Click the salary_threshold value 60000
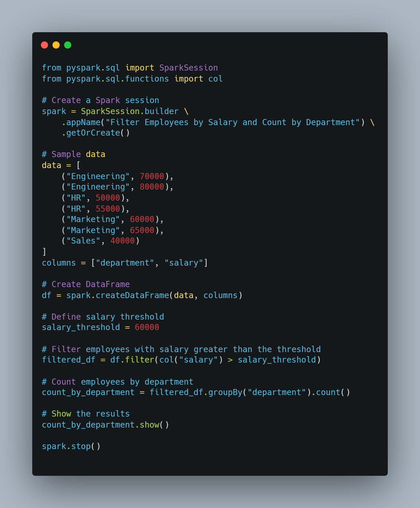 tap(147, 327)
